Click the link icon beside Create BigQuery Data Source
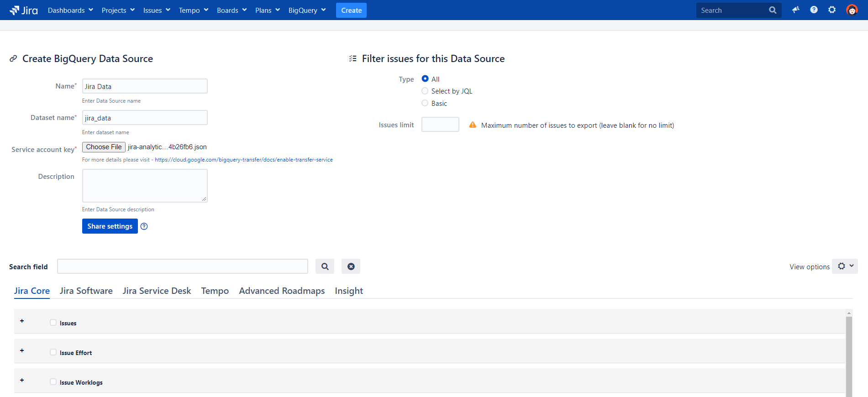Image resolution: width=868 pixels, height=397 pixels. tap(14, 58)
